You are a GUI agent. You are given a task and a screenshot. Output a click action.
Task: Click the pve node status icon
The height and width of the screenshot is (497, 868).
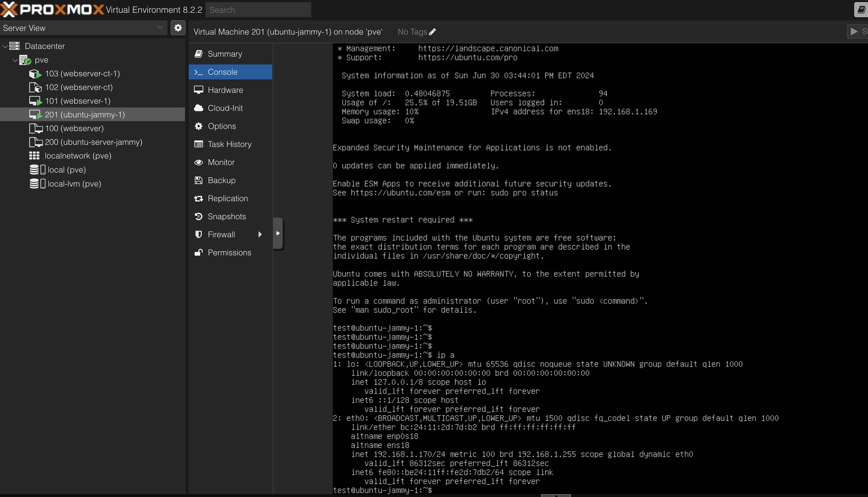click(x=25, y=60)
